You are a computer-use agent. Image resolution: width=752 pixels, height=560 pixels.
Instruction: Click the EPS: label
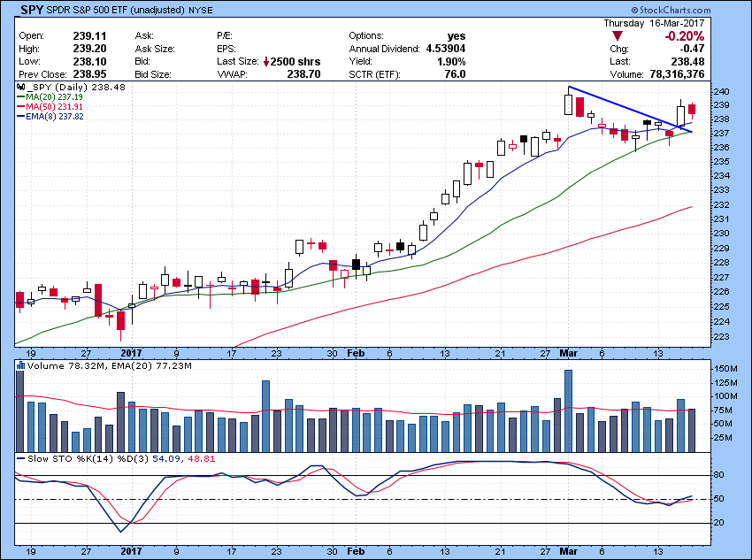226,49
